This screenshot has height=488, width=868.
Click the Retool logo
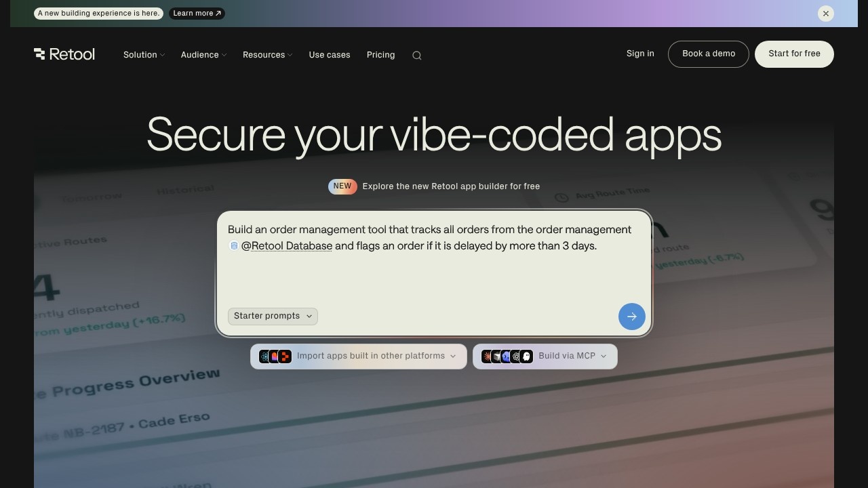[x=64, y=54]
